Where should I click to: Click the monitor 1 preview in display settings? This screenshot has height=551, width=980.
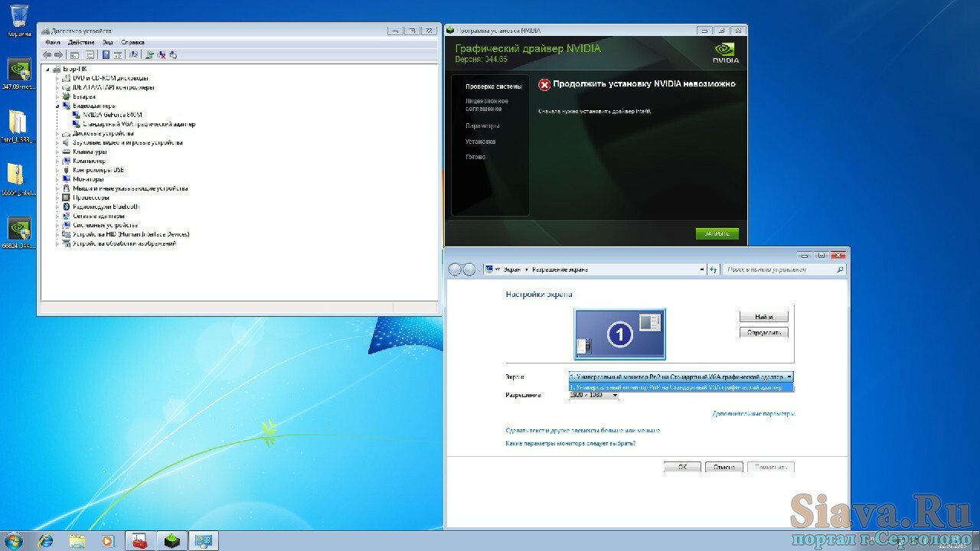tap(620, 334)
